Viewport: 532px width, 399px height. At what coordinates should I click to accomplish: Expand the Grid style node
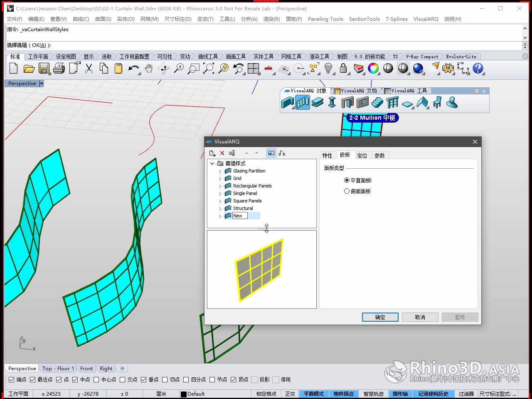coord(220,178)
